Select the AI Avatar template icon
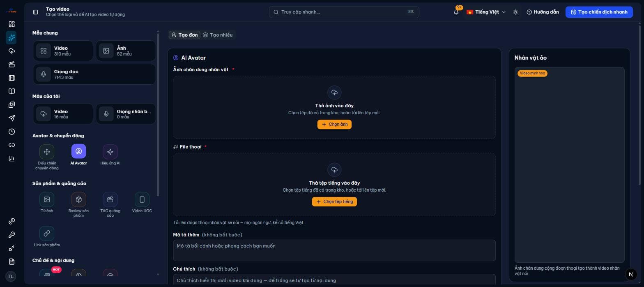The height and width of the screenshot is (287, 644). coord(78,151)
